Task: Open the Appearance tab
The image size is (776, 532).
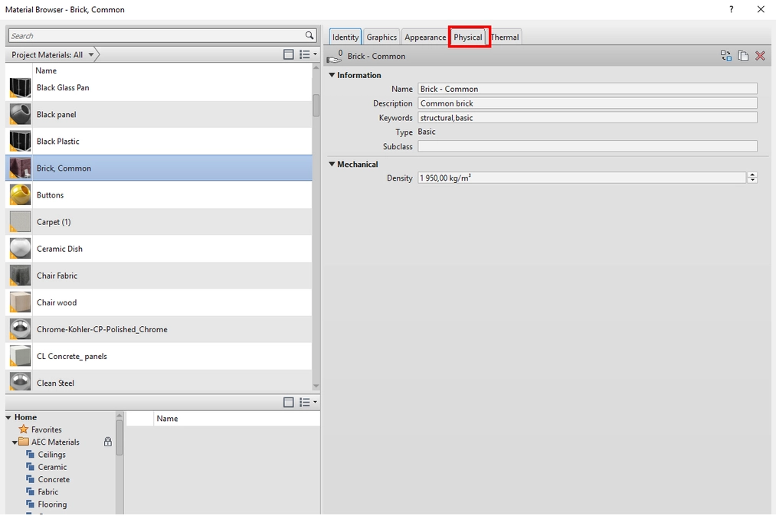Action: (x=424, y=37)
